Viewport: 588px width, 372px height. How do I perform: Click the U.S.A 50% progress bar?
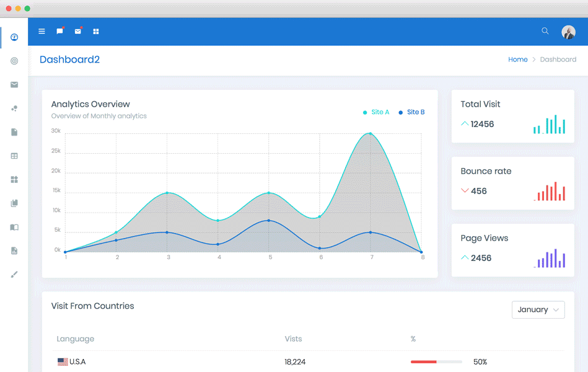click(x=436, y=362)
